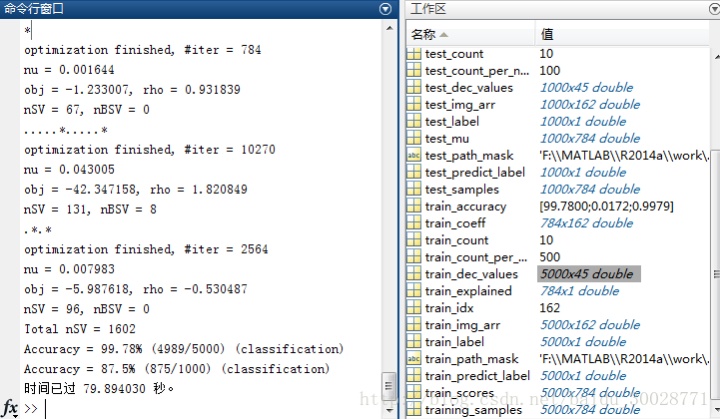Open the Command Window actions dropdown
This screenshot has width=720, height=419.
pos(386,9)
